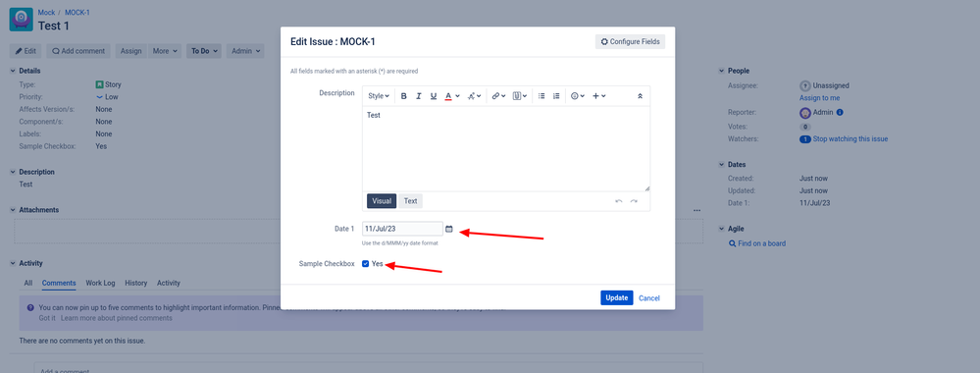
Task: Click the watchers count badge
Action: (x=805, y=139)
